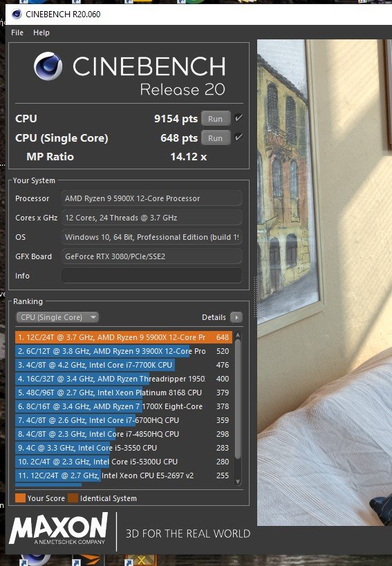Toggle the CPU test checkbox
Image resolution: width=392 pixels, height=566 pixels.
click(239, 118)
